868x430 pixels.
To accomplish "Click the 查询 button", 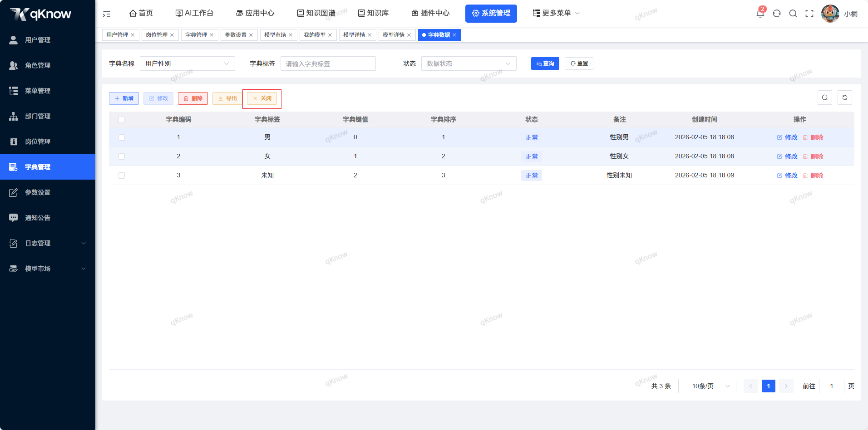I will point(545,64).
